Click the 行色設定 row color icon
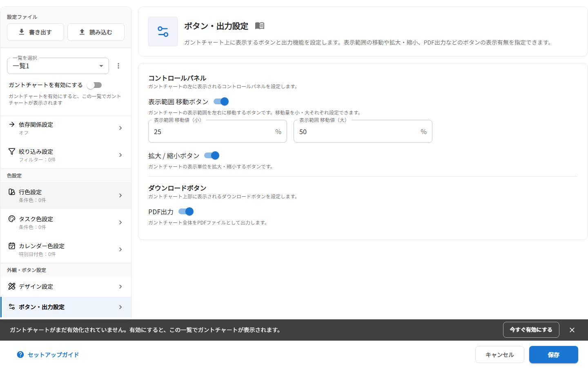The image size is (588, 368). pos(12,192)
